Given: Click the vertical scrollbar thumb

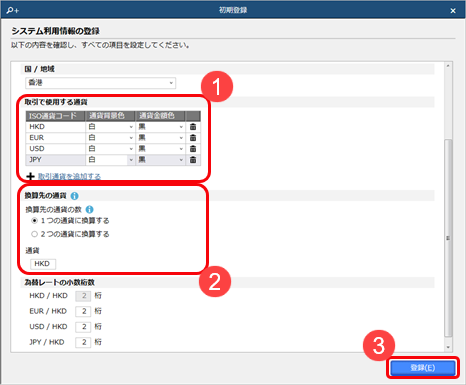Looking at the screenshot, I should 448,238.
